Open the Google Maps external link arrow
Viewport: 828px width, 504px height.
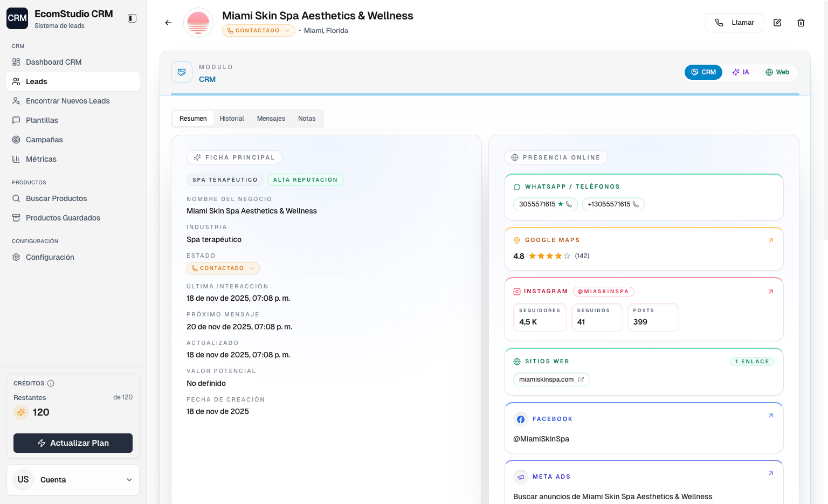(771, 240)
